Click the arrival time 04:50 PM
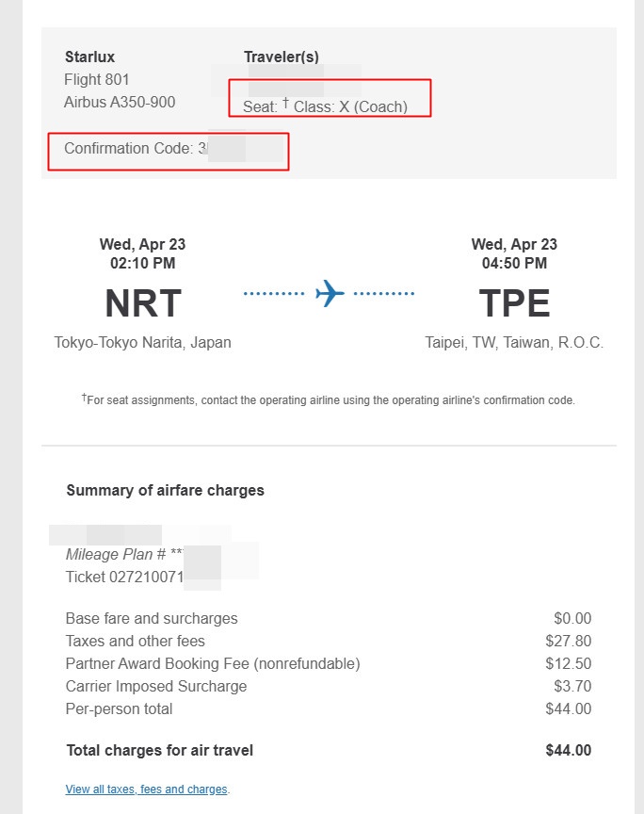The height and width of the screenshot is (814, 644). (x=514, y=263)
